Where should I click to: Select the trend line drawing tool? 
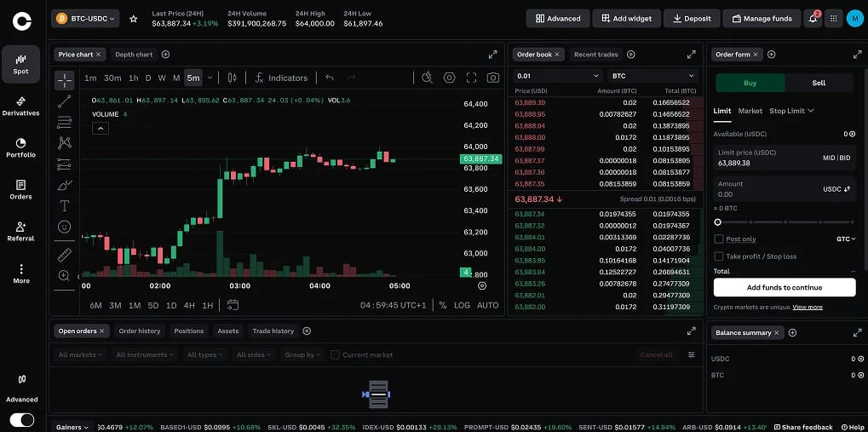tap(64, 101)
